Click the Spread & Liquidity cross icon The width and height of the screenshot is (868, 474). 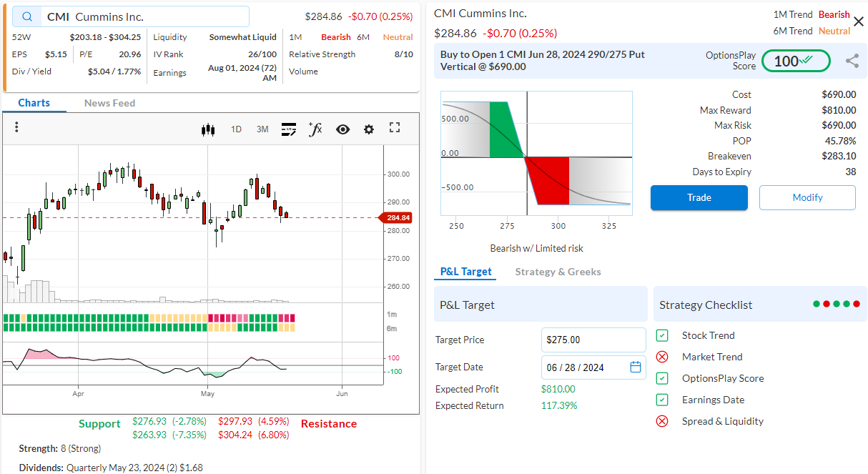(x=662, y=421)
